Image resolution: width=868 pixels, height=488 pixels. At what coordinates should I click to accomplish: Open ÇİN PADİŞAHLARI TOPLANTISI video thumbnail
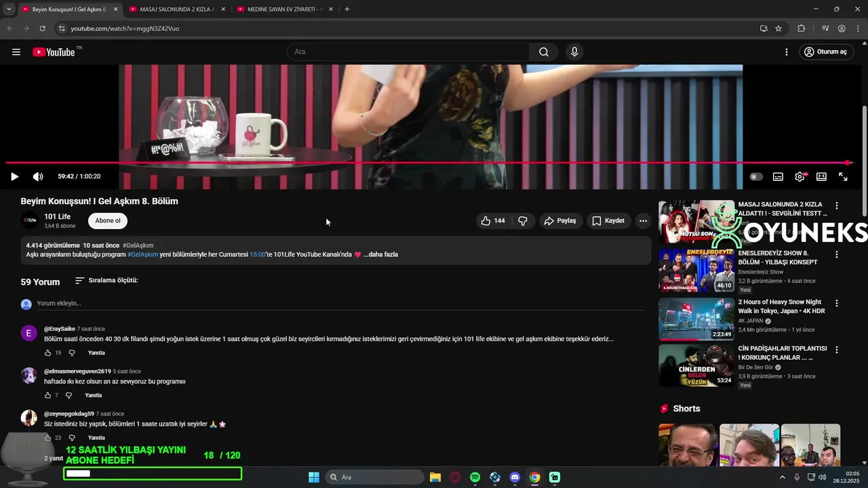[x=696, y=366]
